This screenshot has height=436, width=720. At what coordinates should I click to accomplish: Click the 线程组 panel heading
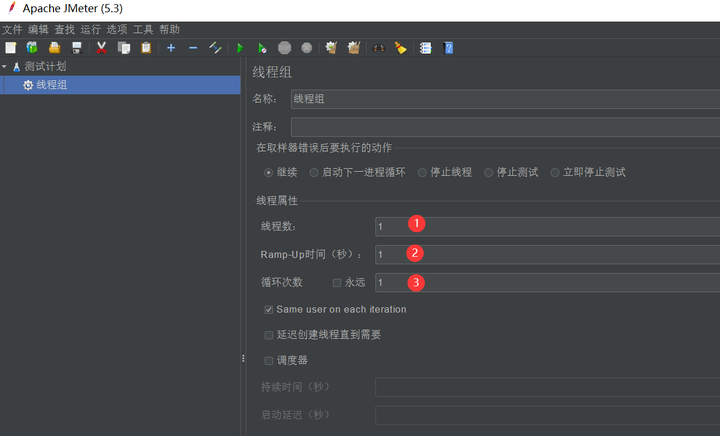(272, 72)
